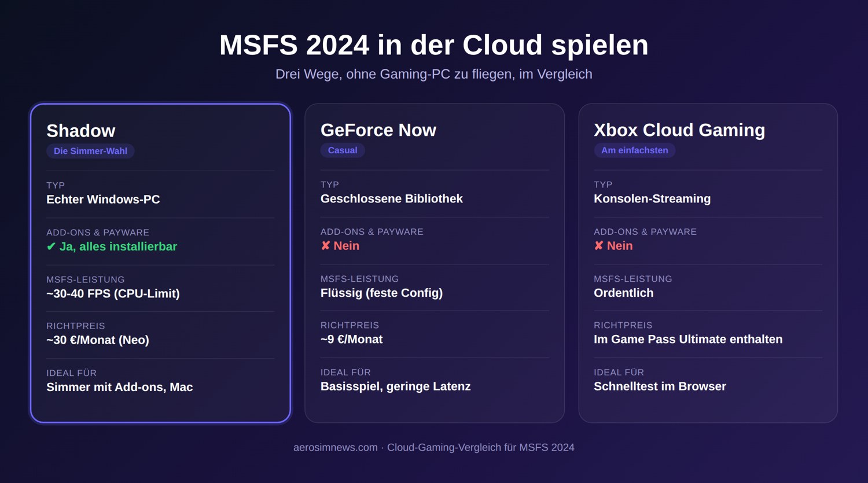Viewport: 868px width, 483px height.
Task: Click the red X icon in GeForce Now card
Action: tap(325, 246)
